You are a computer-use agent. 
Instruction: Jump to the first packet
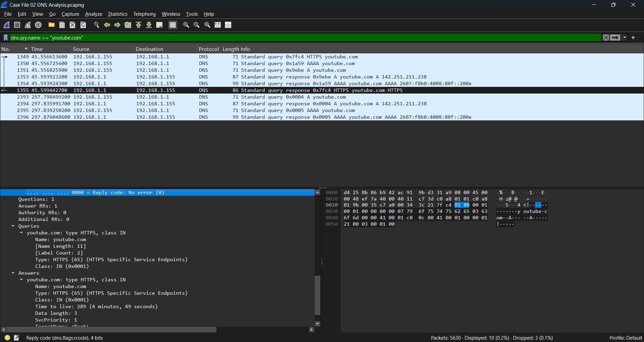[139, 25]
